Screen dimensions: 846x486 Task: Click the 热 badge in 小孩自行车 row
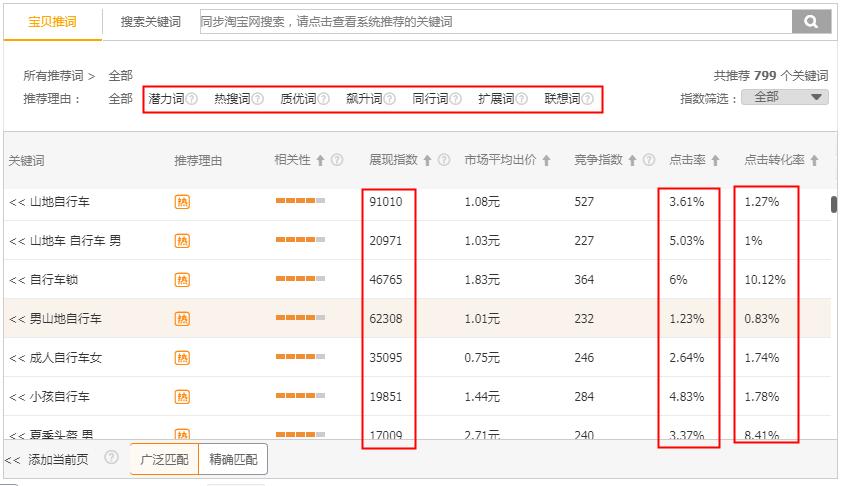click(x=182, y=397)
